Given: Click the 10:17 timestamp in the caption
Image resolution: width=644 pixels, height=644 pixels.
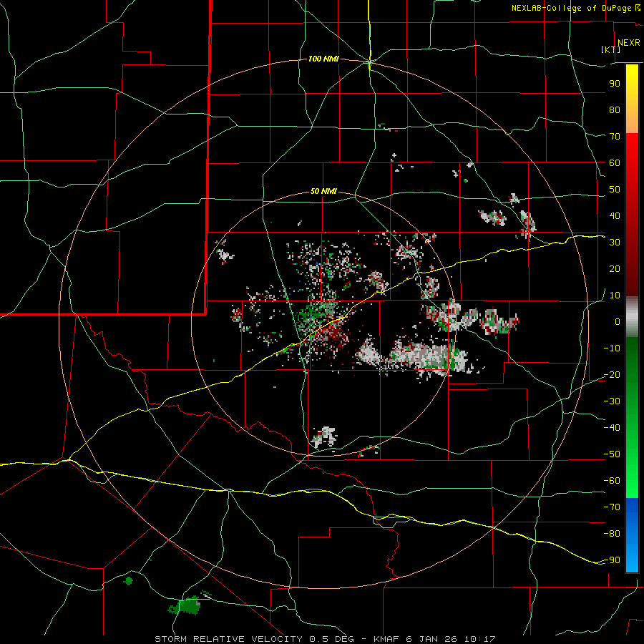Looking at the screenshot, I should click(480, 639).
